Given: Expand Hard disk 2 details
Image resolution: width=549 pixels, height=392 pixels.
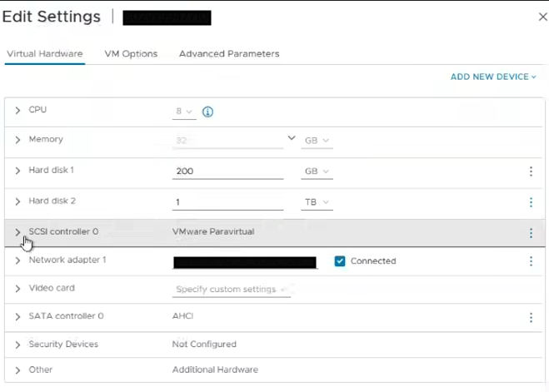Looking at the screenshot, I should point(17,201).
